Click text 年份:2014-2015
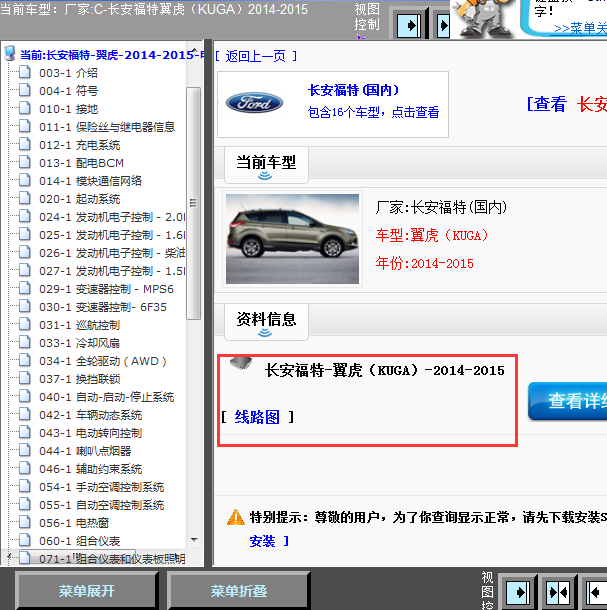Viewport: 607px width, 610px height. point(425,263)
